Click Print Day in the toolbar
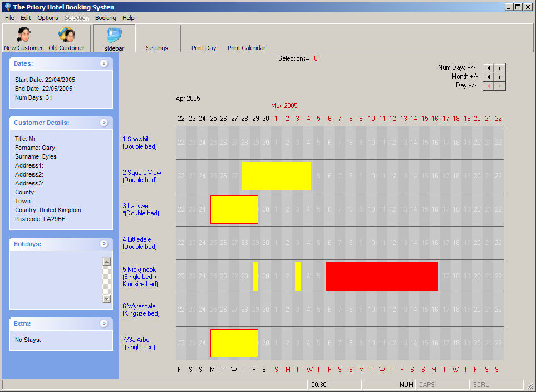This screenshot has width=536, height=392. point(204,48)
